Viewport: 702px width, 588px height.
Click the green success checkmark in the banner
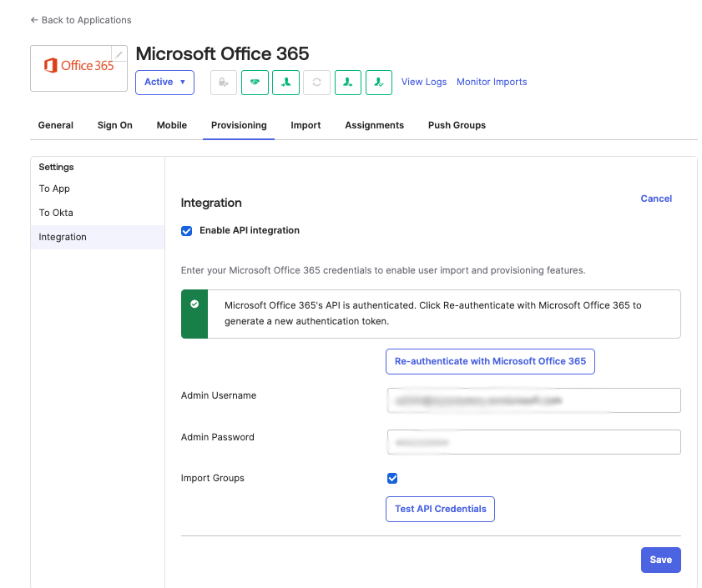pyautogui.click(x=194, y=304)
